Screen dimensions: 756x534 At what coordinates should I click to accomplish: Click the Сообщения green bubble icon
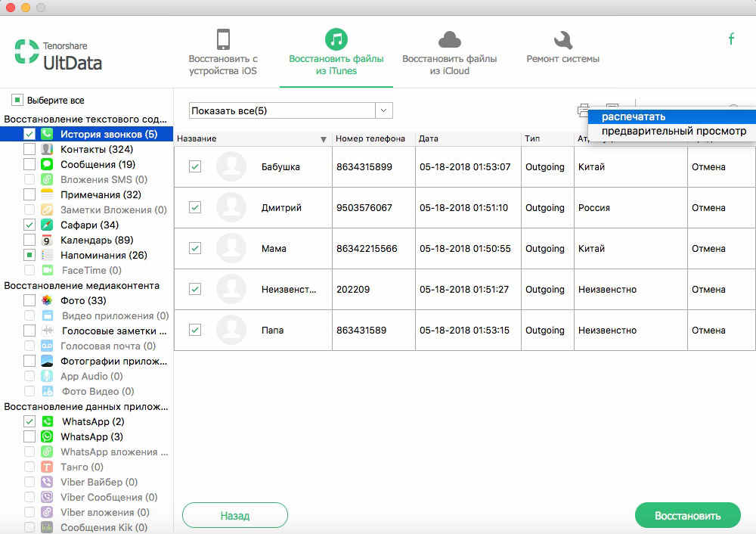(47, 164)
